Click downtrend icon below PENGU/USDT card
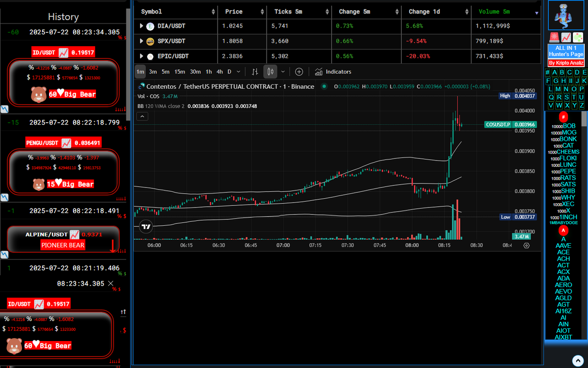 (4, 197)
